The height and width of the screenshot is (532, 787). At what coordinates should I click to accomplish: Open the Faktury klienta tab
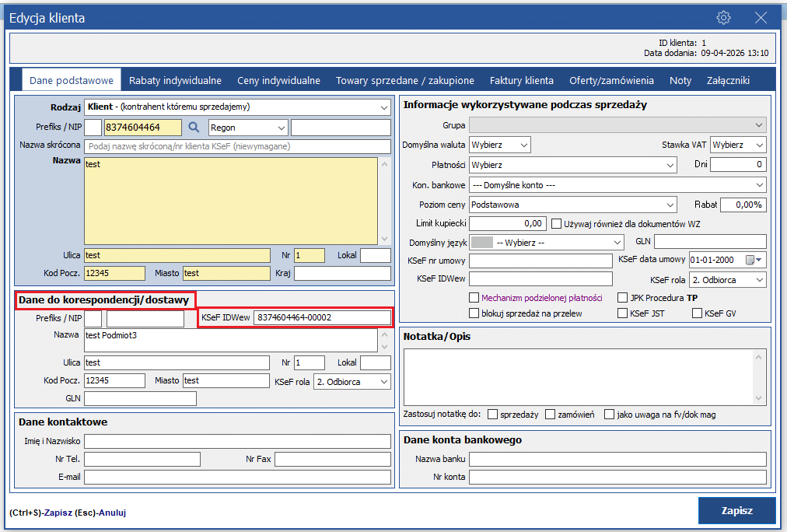tap(521, 80)
